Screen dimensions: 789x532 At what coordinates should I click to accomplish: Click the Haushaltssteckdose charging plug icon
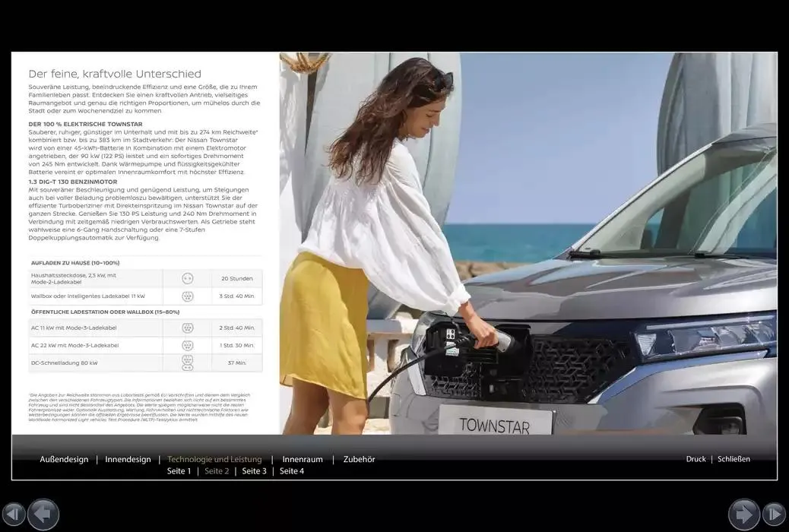click(188, 278)
